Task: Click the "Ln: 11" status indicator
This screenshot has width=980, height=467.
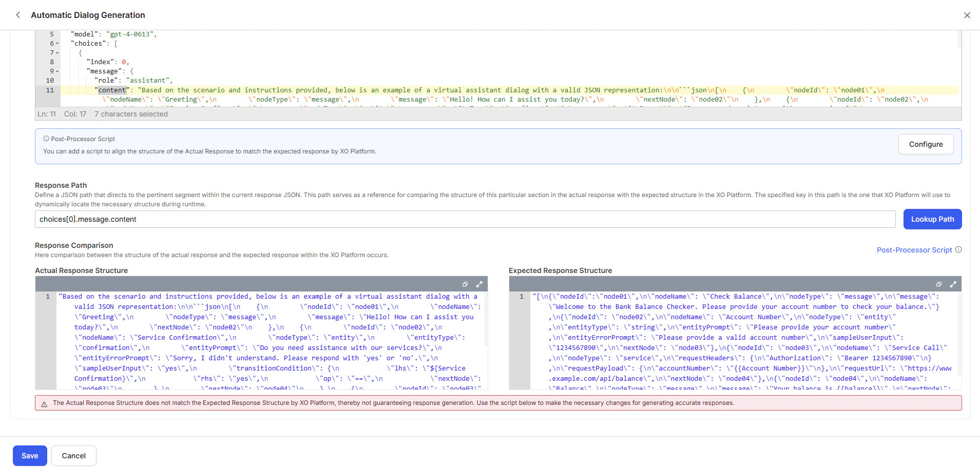Action: [x=47, y=114]
